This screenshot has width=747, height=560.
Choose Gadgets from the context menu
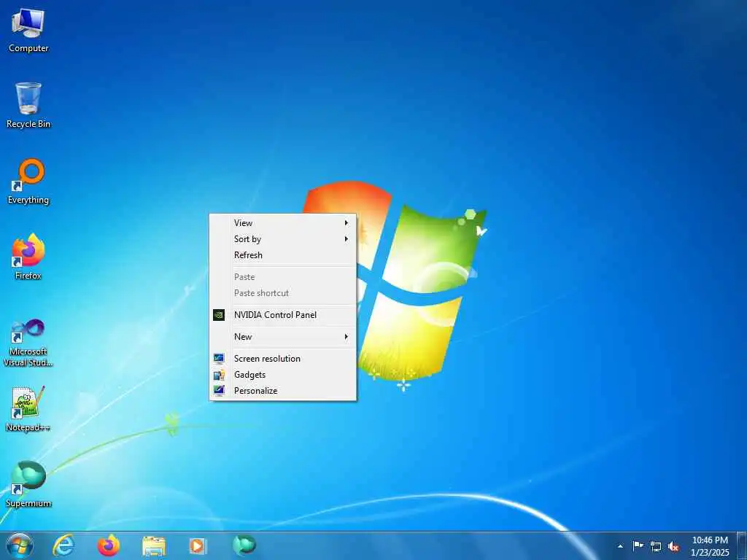[x=283, y=375]
